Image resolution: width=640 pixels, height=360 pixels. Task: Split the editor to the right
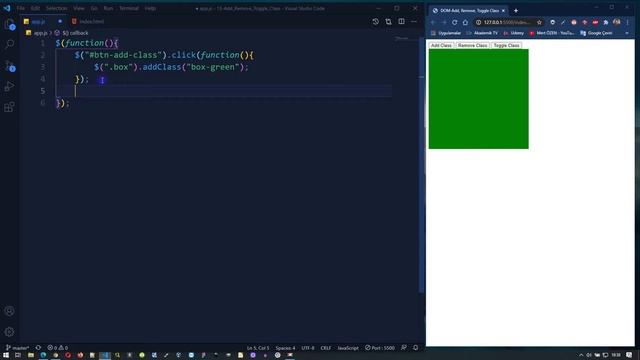click(401, 21)
